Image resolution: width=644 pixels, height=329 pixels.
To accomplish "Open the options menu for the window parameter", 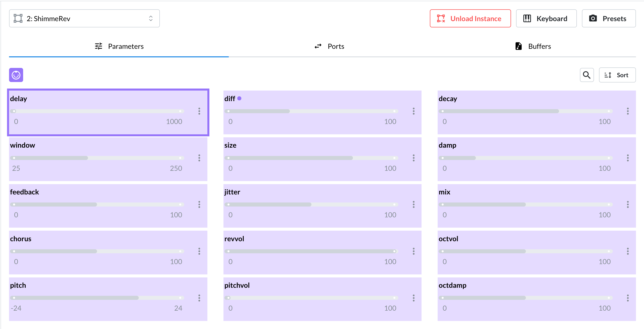I will click(x=199, y=158).
